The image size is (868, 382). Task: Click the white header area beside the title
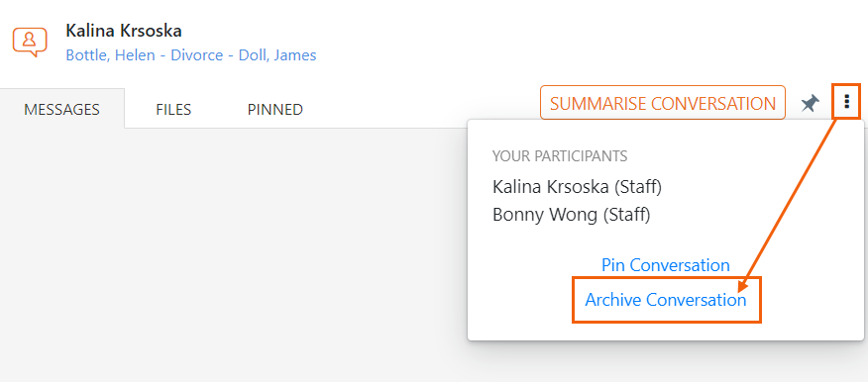point(554,42)
